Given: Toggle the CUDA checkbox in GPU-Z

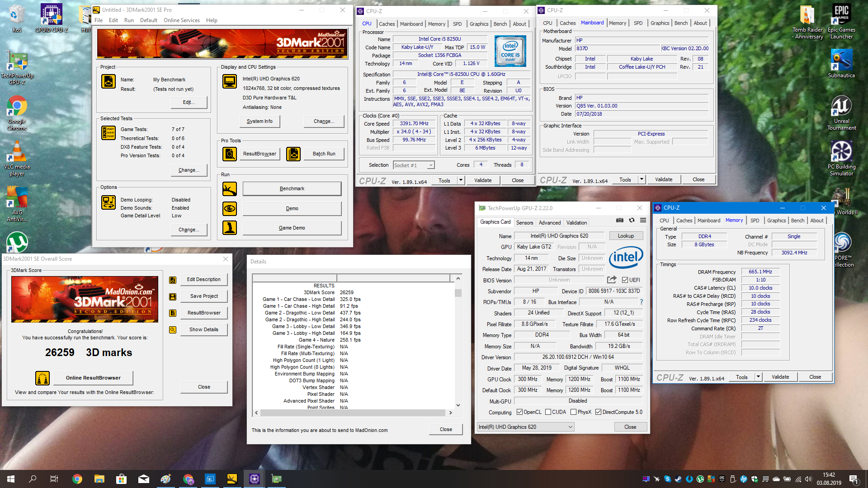Looking at the screenshot, I should (548, 412).
